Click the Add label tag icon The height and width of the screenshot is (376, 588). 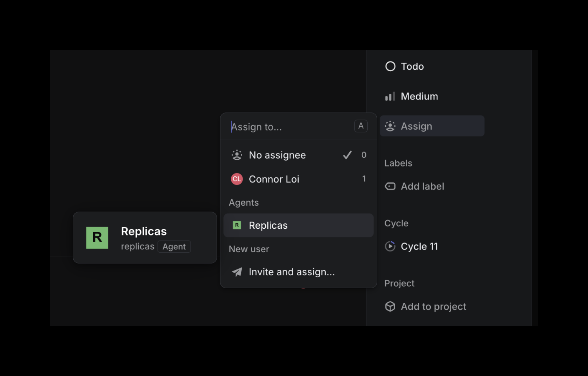390,186
